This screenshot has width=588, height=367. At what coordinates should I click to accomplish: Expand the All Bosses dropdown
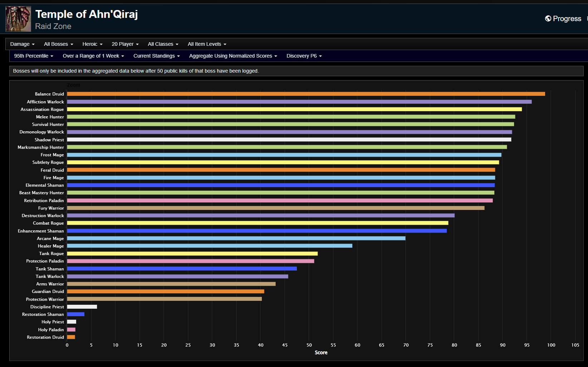point(58,44)
